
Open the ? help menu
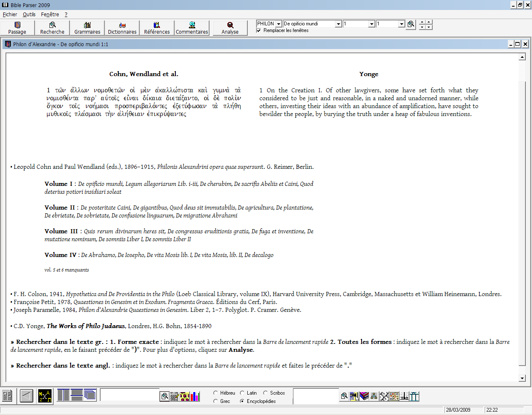(66, 14)
